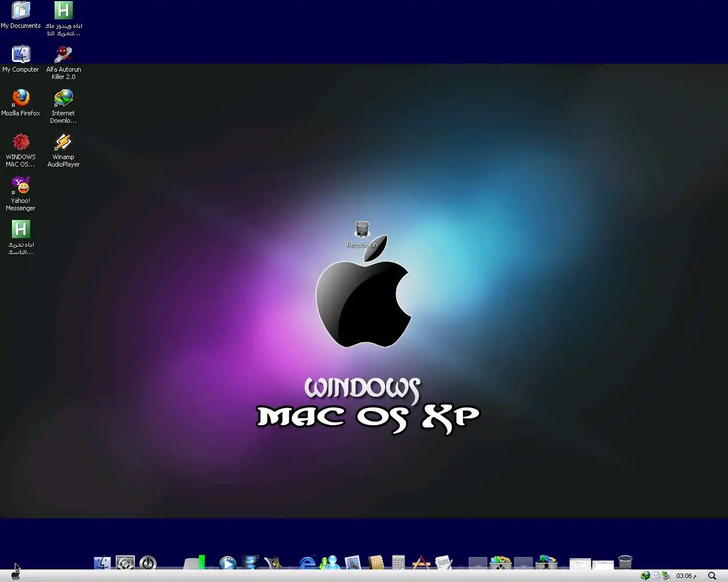
Task: Click the smiley face tray icon
Action: pyautogui.click(x=656, y=576)
